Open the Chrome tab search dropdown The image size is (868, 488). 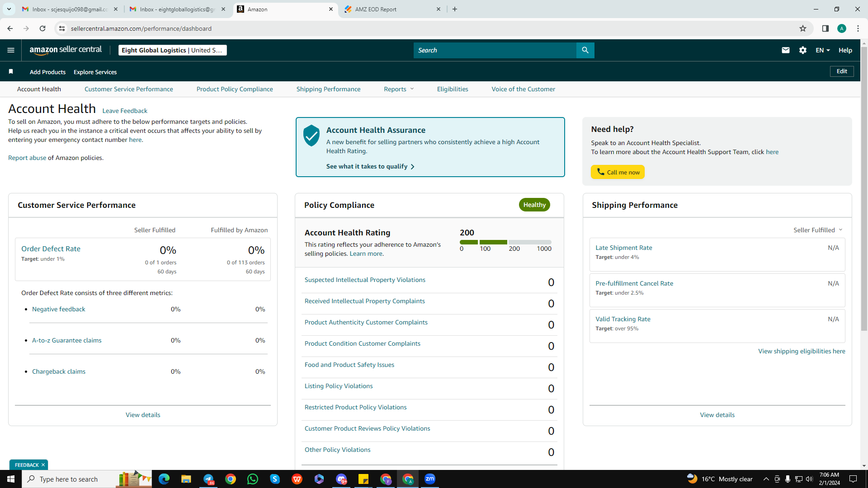pos(9,9)
